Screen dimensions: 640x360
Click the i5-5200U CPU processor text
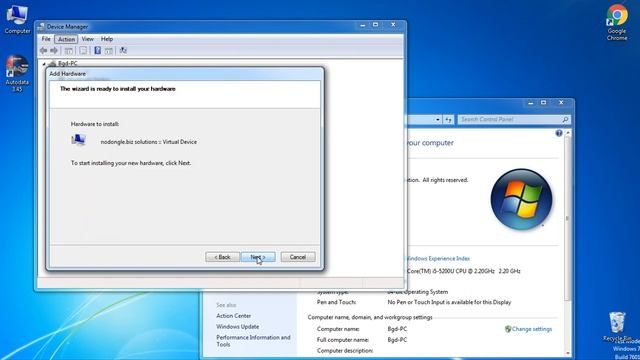click(x=463, y=271)
